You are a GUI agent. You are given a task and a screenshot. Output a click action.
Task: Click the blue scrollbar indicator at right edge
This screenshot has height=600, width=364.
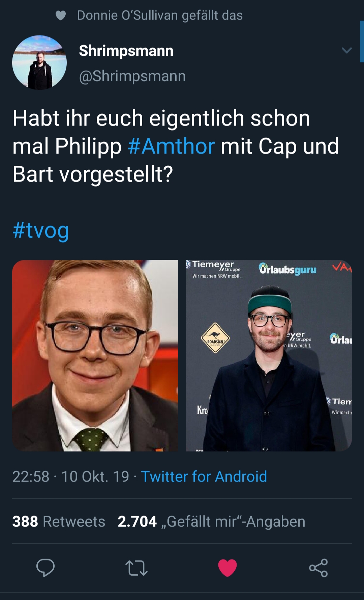[362, 42]
